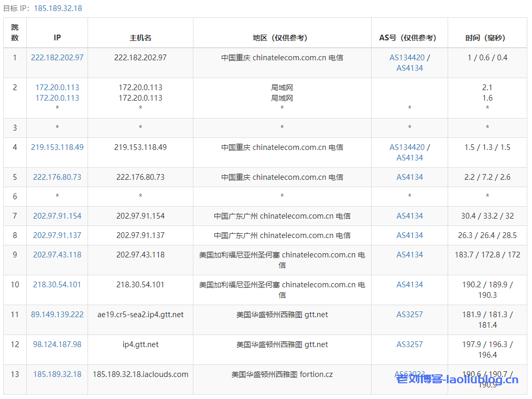Click hostname 185.189.32.18.iaclouds.com
The height and width of the screenshot is (399, 532).
140,374
